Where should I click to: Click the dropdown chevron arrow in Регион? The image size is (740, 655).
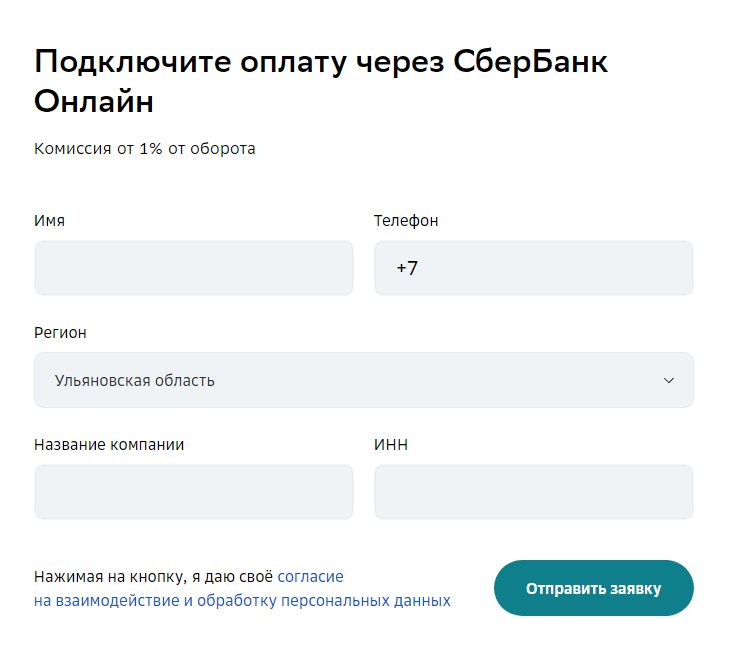669,380
